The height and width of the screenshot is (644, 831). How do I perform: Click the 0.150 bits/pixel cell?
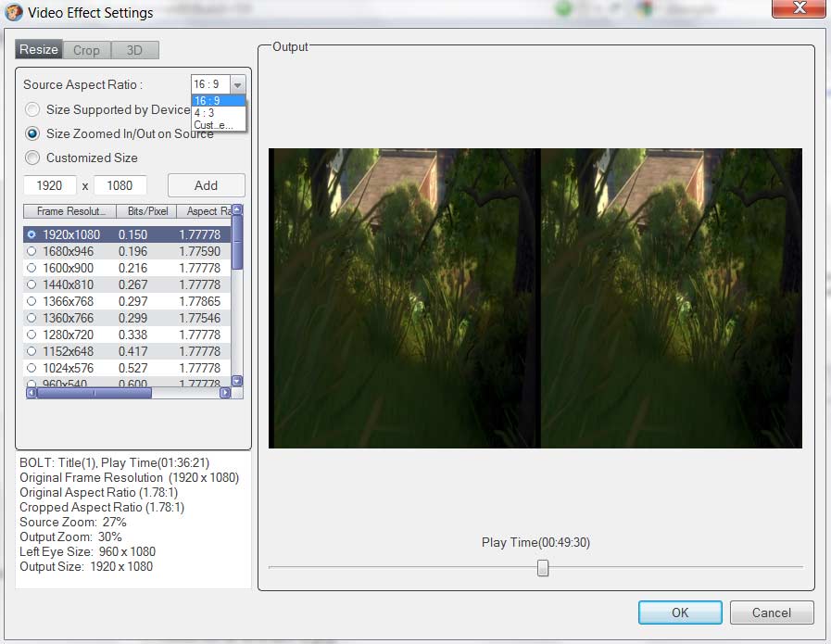tap(133, 234)
